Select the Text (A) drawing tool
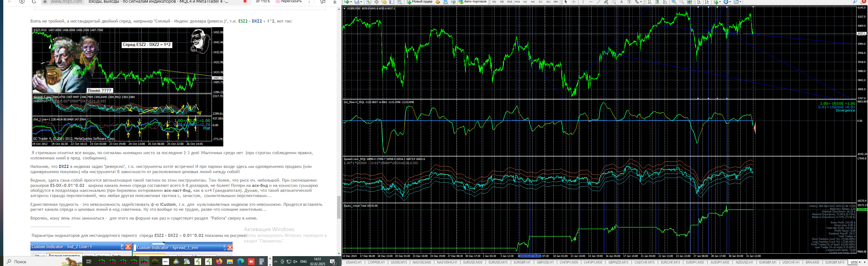 tap(622, 2)
